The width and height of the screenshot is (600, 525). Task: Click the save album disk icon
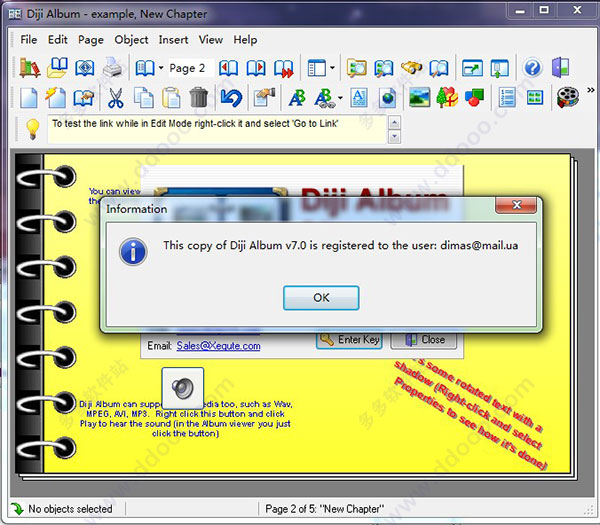[85, 68]
